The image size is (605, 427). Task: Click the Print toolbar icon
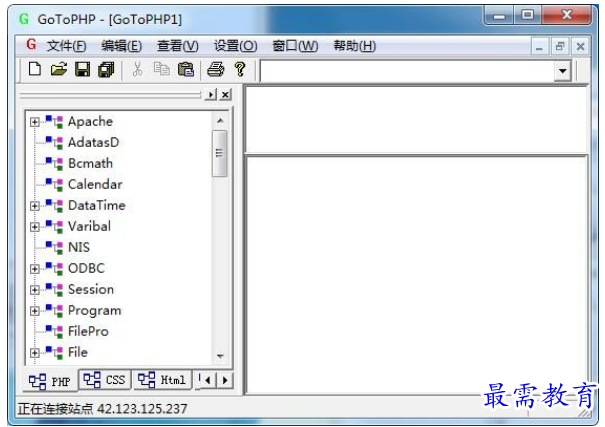(x=216, y=69)
